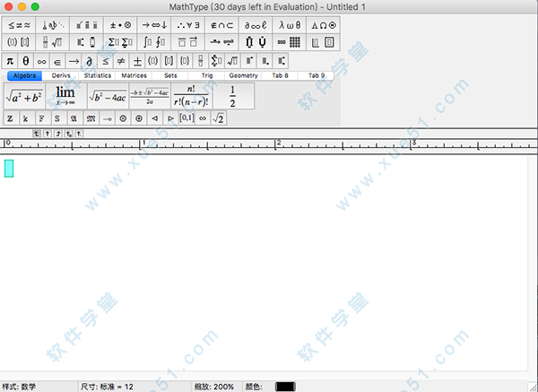Insert the Fraktur M symbol
The image size is (538, 392).
pyautogui.click(x=91, y=118)
